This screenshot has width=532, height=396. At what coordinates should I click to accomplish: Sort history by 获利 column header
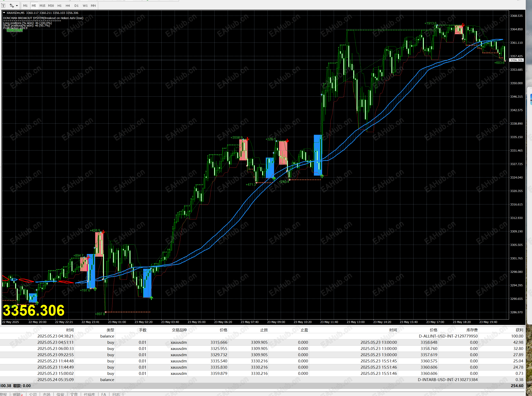(519, 330)
